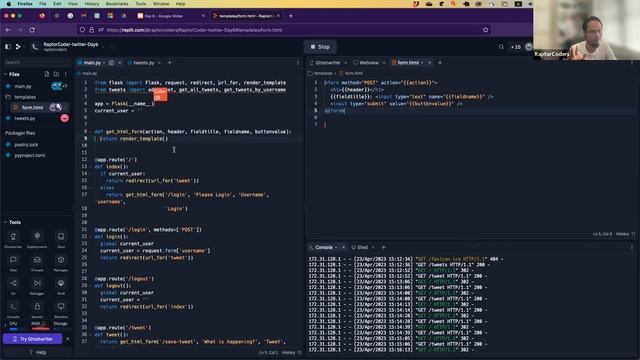Open the form.html tab dropdown arrow
640x360 pixels.
pos(422,62)
